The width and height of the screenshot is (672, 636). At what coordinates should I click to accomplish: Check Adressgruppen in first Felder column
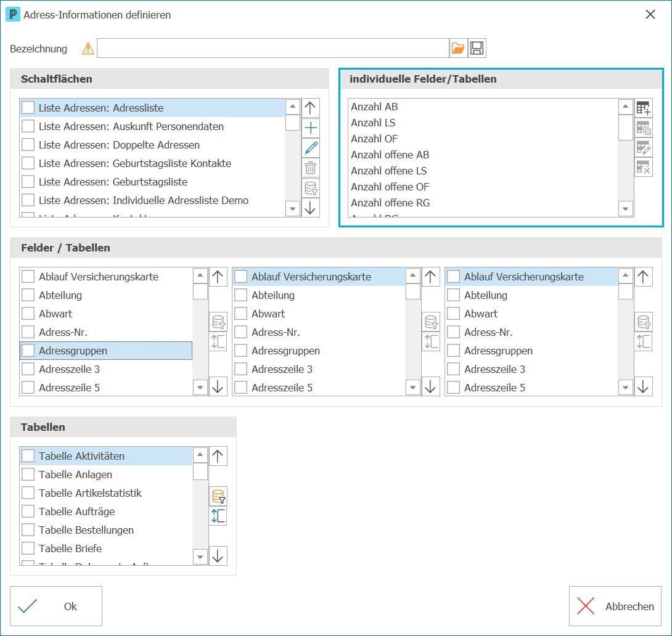pos(28,350)
